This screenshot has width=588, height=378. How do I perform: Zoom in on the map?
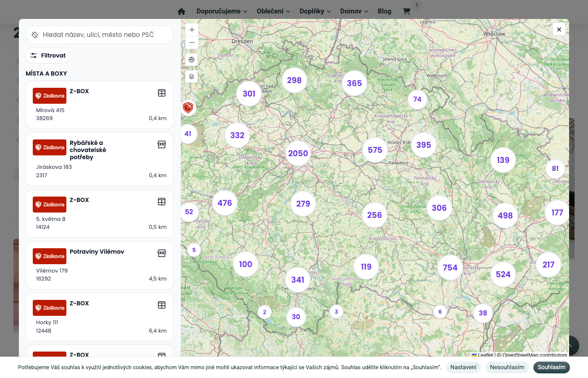point(192,30)
